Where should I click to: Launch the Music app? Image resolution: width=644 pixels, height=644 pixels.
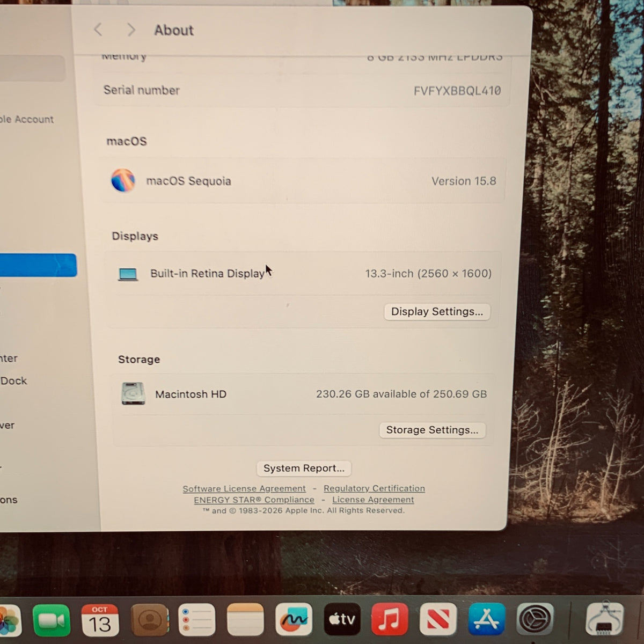point(390,620)
